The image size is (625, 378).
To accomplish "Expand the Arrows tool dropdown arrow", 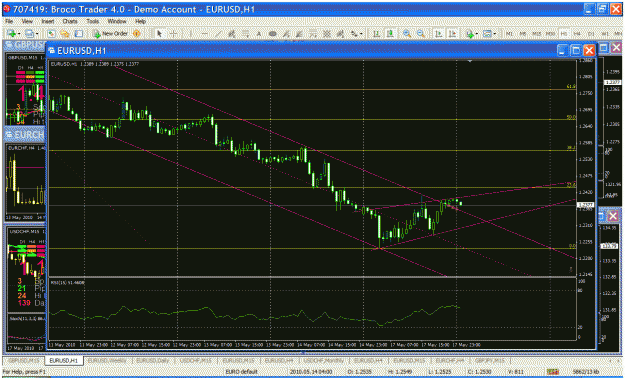I will (361, 34).
